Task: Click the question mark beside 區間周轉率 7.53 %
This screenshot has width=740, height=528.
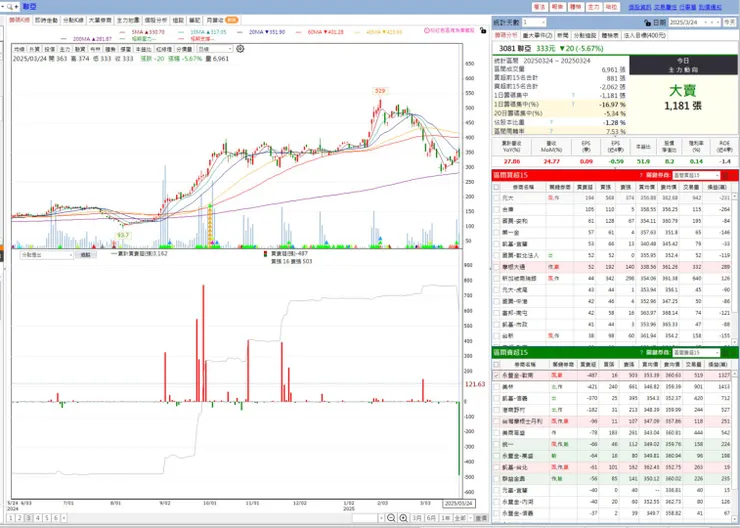Action: [x=551, y=131]
